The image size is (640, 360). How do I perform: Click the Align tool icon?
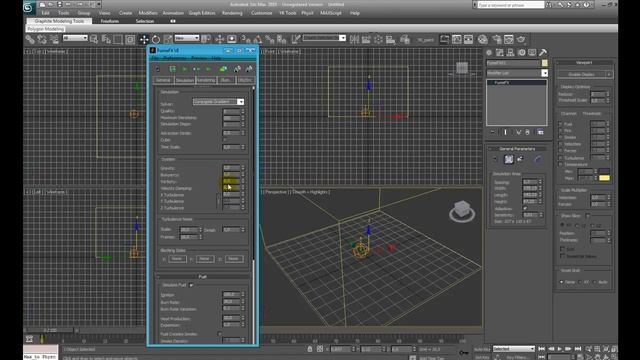coord(366,39)
